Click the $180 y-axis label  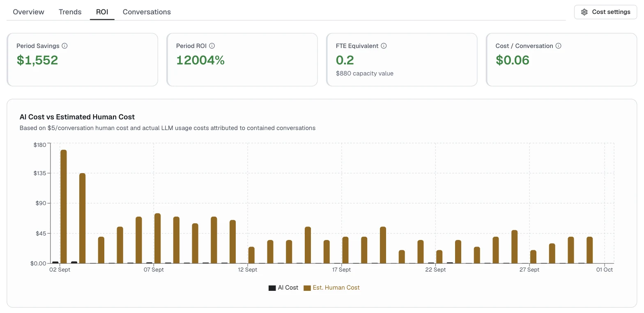pyautogui.click(x=40, y=145)
